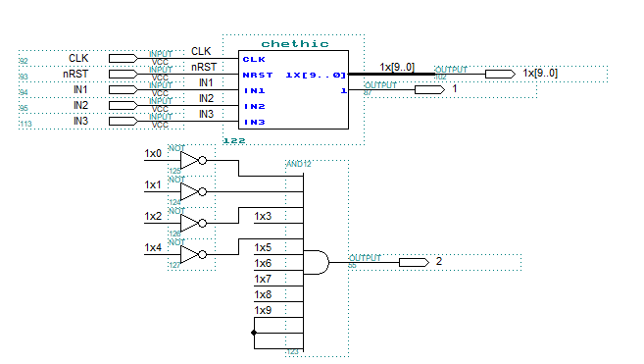Click the NRST port inside chethic block

[x=258, y=75]
